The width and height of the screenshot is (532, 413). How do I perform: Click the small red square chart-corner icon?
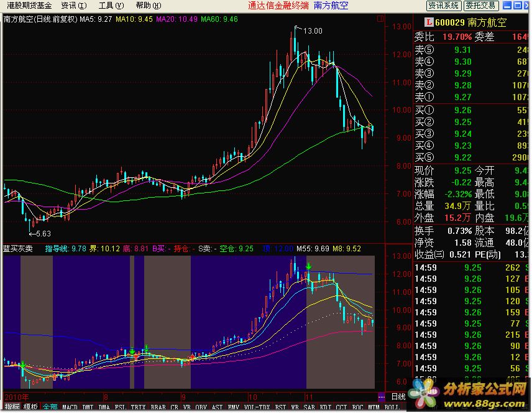tap(380, 19)
